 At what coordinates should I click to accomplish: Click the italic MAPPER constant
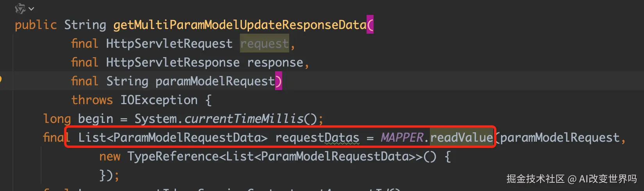pyautogui.click(x=402, y=137)
